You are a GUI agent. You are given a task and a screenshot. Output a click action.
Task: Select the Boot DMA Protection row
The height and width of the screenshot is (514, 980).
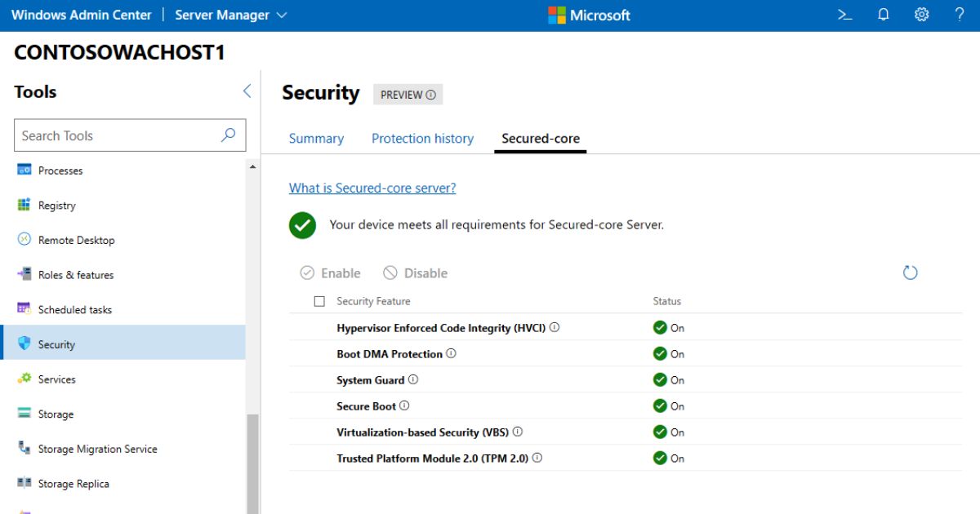tap(626, 353)
